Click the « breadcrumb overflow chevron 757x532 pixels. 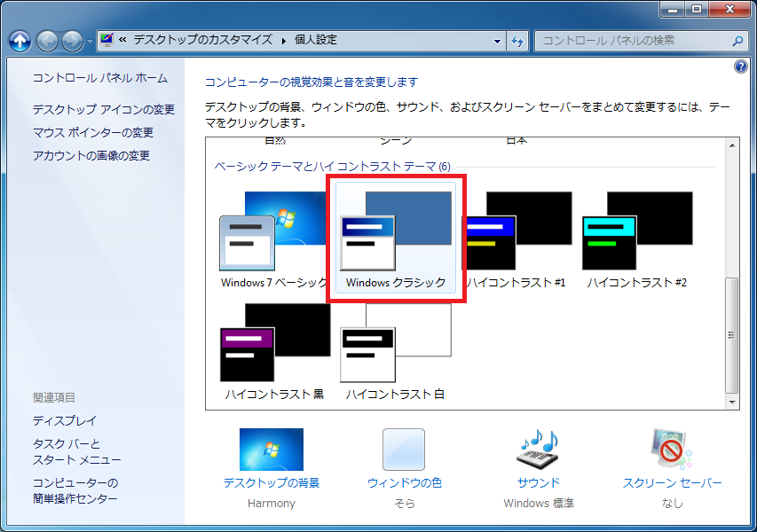(122, 40)
